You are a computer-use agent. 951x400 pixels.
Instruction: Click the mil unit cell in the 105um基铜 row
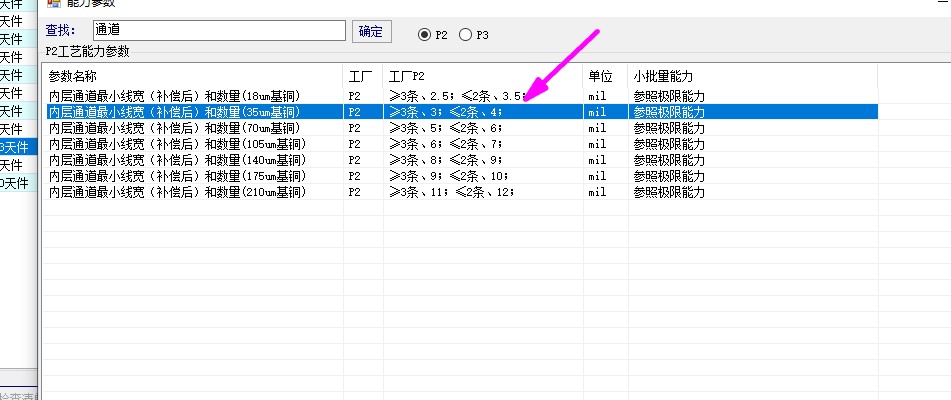pyautogui.click(x=597, y=144)
